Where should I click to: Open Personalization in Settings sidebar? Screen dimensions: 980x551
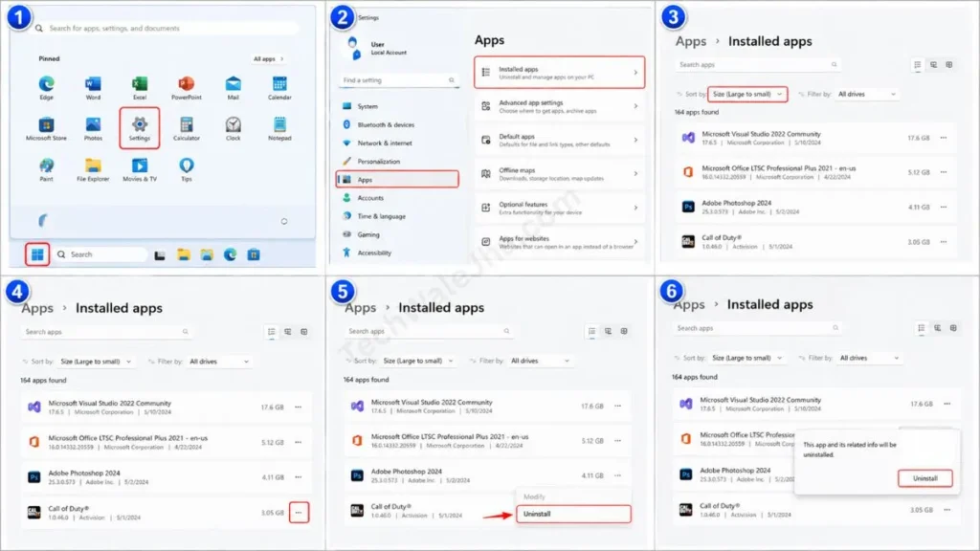coord(397,161)
